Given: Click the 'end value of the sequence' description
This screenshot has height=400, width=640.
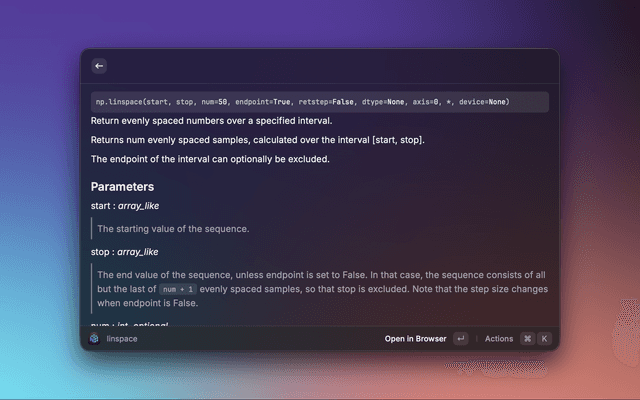Looking at the screenshot, I should [320, 275].
